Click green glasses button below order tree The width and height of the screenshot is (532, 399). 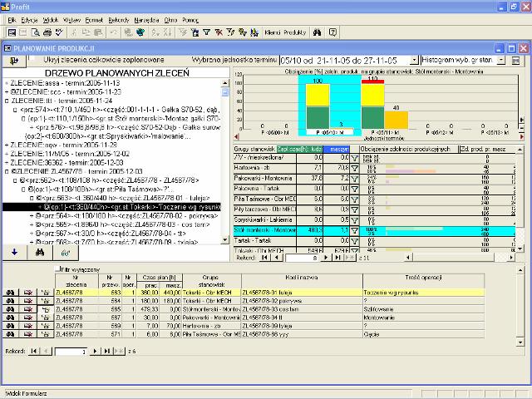click(x=66, y=252)
